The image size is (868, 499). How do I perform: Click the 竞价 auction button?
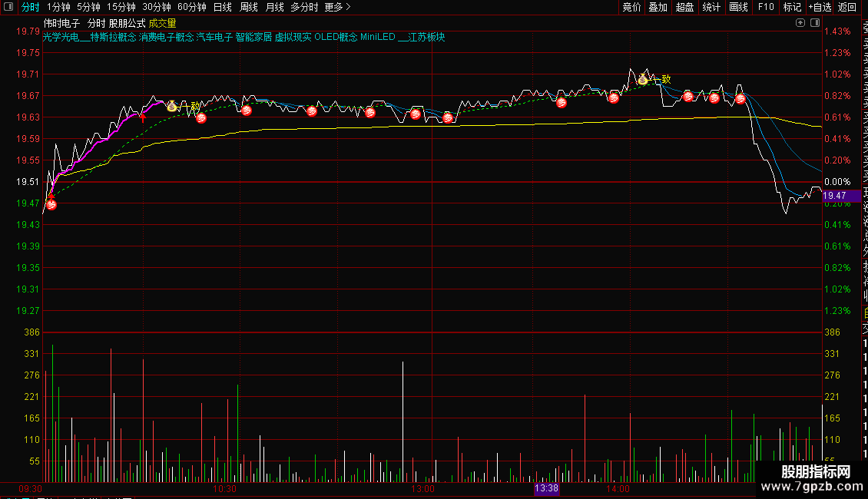click(631, 7)
